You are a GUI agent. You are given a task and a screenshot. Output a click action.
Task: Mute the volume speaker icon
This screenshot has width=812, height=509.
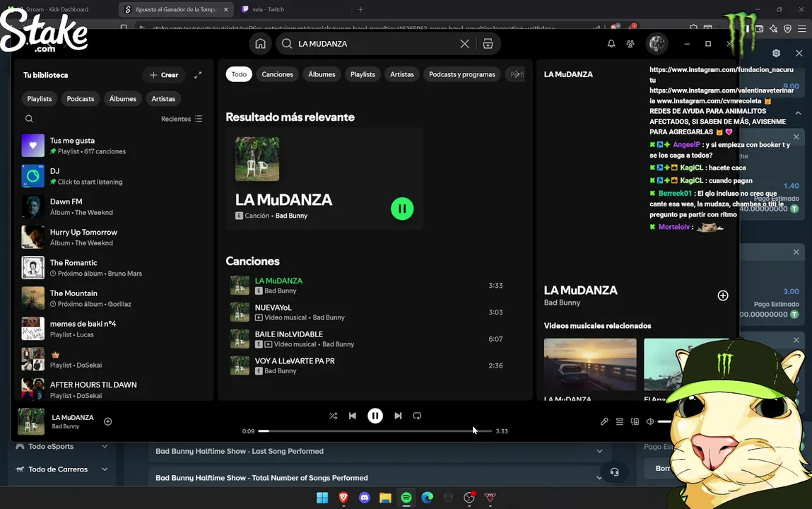tap(650, 421)
